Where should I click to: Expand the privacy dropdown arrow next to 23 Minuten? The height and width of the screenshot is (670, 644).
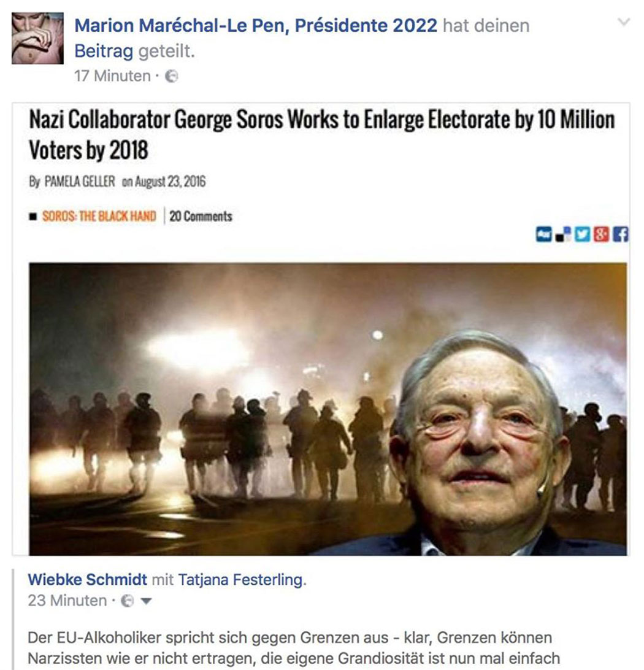click(x=146, y=602)
